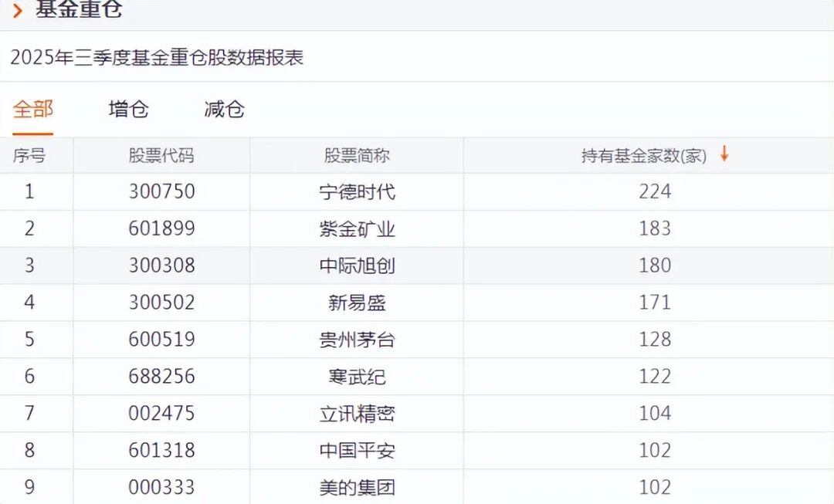The height and width of the screenshot is (504, 834).
Task: Open stock code 300750
Action: point(161,191)
